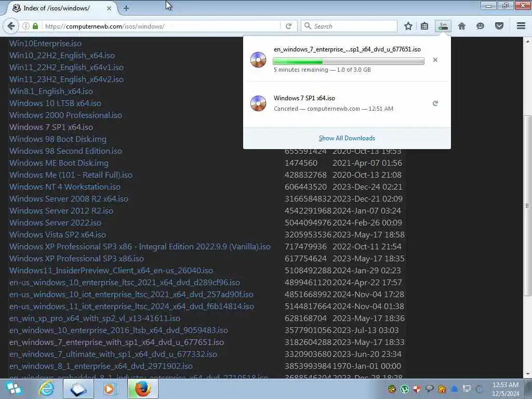Download Windows Me (101 - Retail Full).iso
Viewport: 532px width, 399px height.
(x=71, y=175)
